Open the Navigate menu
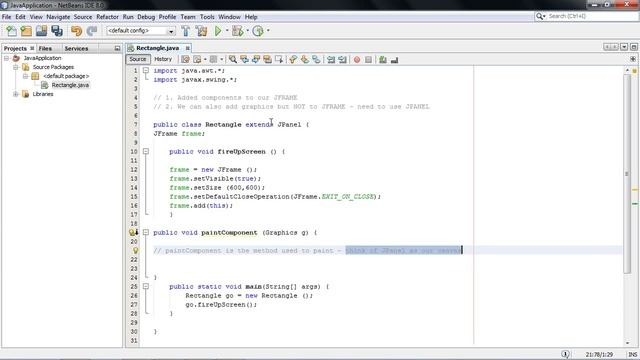Image resolution: width=640 pixels, height=360 pixels. pos(58,17)
